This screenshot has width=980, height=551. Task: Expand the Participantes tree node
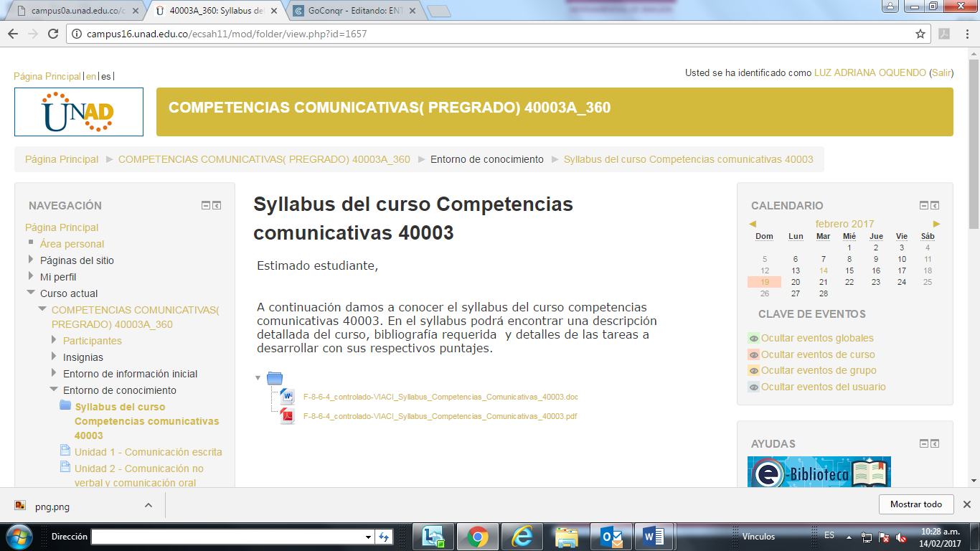click(x=54, y=341)
